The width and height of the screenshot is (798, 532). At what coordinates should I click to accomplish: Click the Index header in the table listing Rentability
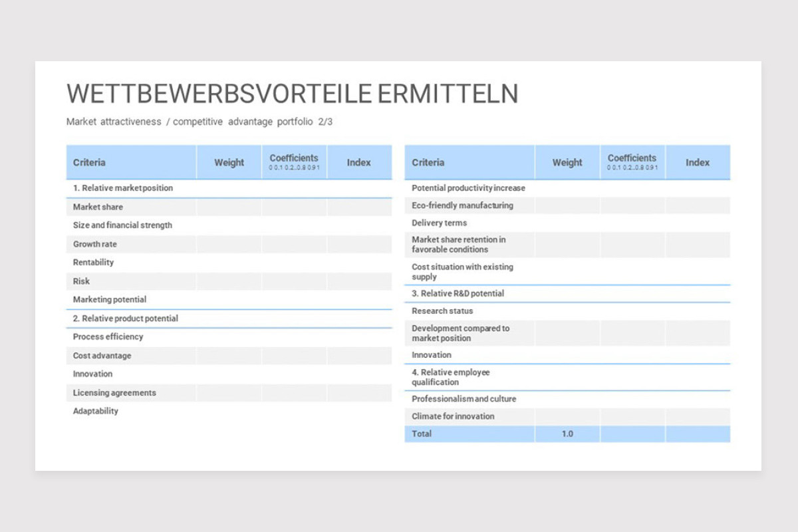tap(359, 162)
